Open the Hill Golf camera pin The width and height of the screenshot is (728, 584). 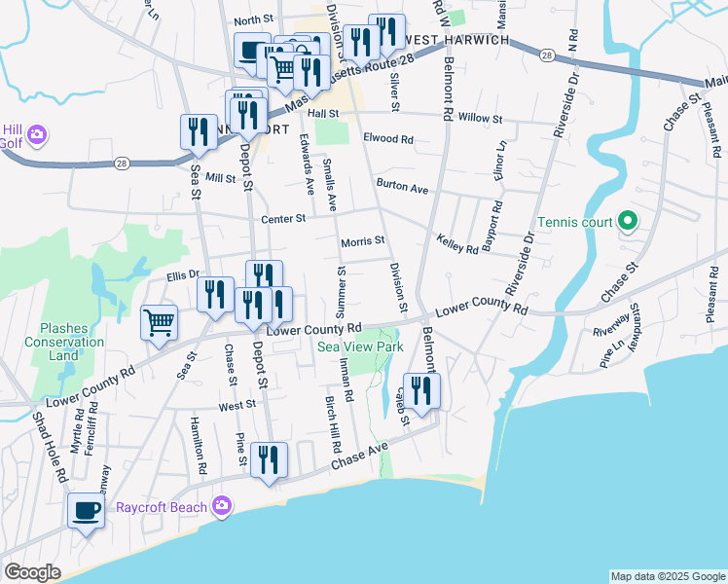click(x=37, y=135)
